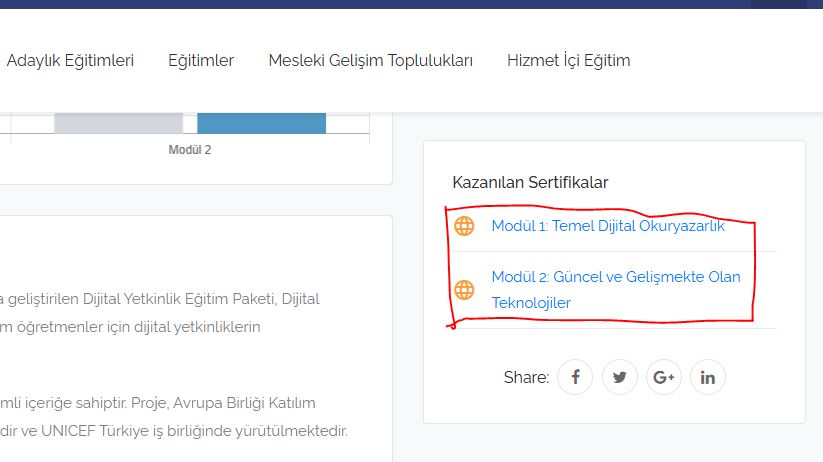Click globe icon beside Modül 1 certificate

pos(464,226)
